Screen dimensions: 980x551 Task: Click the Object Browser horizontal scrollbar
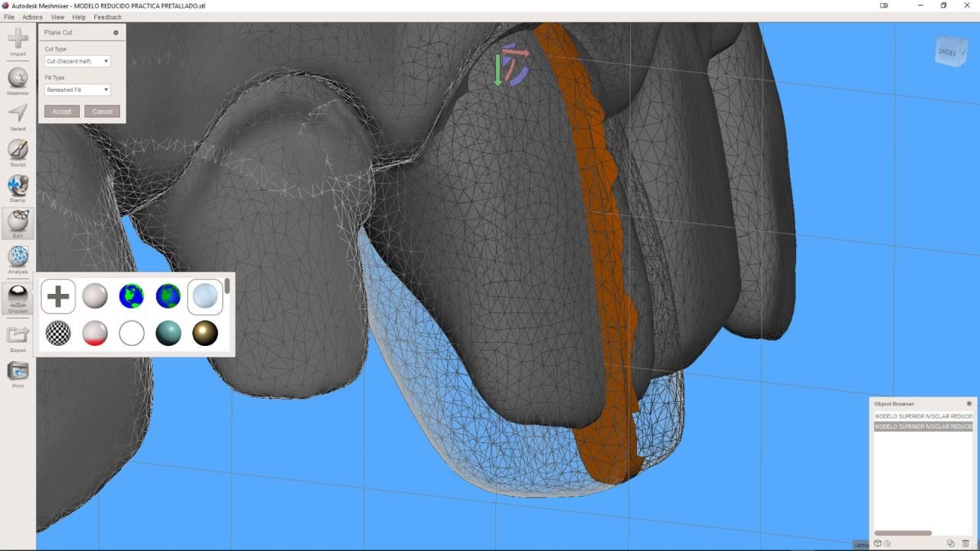pyautogui.click(x=903, y=533)
